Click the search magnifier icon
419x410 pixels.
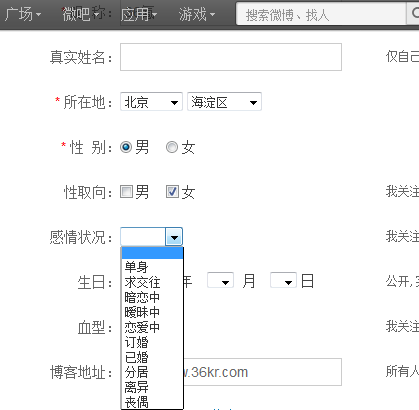[x=414, y=13]
